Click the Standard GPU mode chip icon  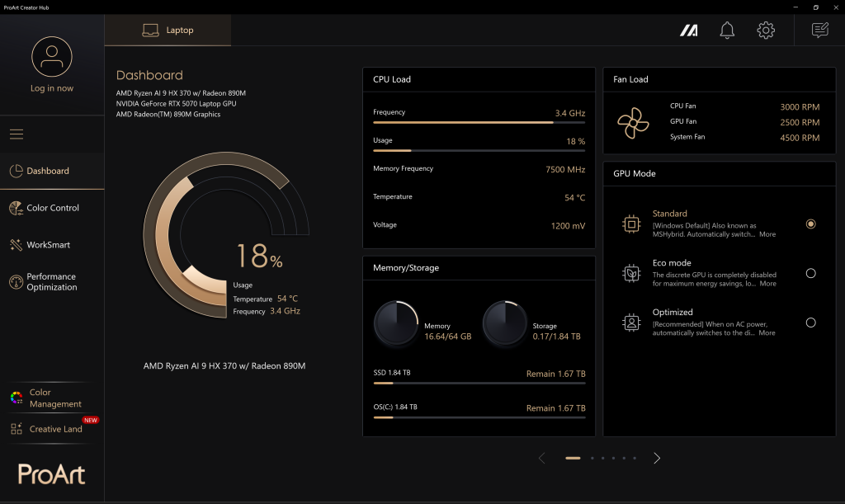tap(631, 224)
